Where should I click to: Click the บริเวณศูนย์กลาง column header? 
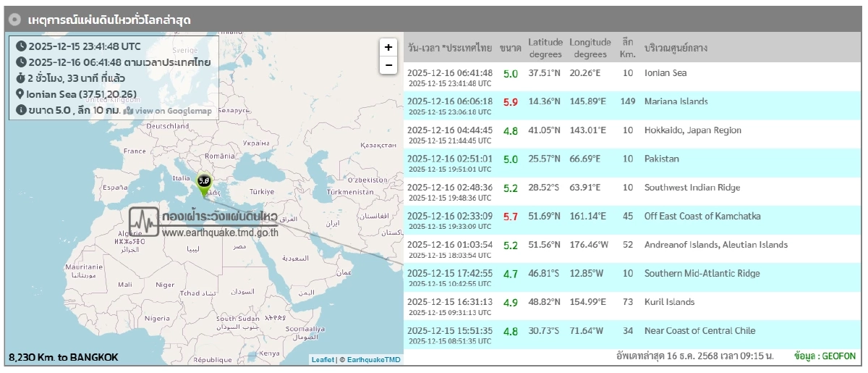pyautogui.click(x=676, y=49)
